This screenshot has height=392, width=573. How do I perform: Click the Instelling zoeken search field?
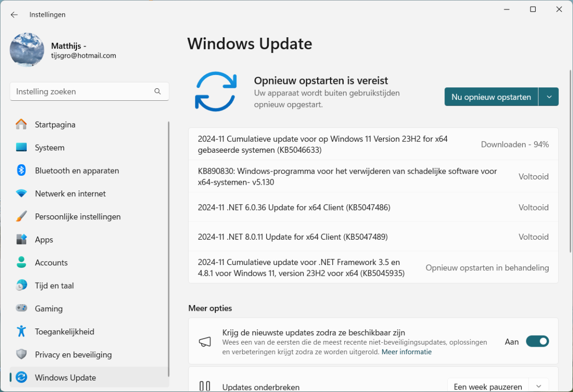[x=81, y=91]
